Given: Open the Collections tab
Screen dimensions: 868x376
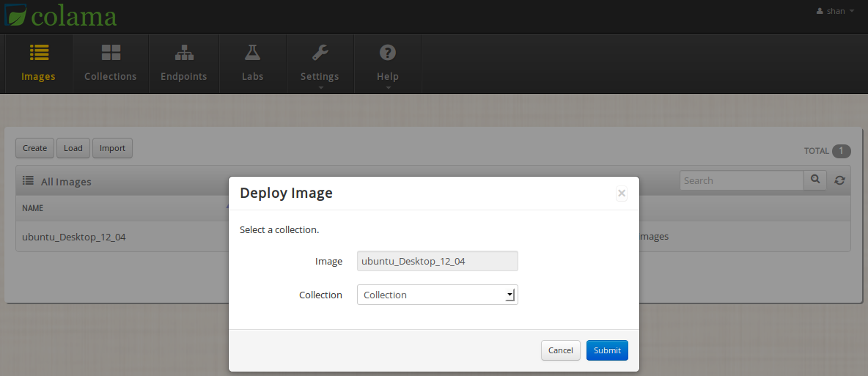Looking at the screenshot, I should coord(110,63).
